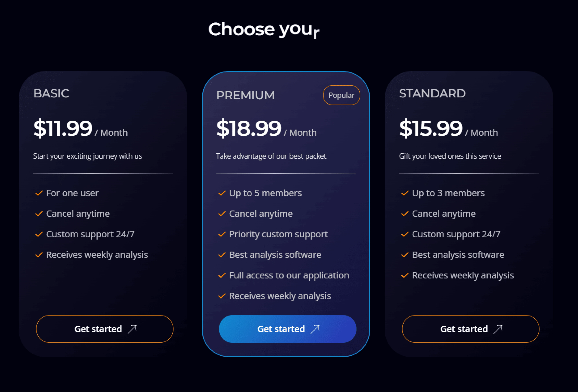Select the Standard plan's Get started button
This screenshot has width=578, height=392.
[x=470, y=329]
